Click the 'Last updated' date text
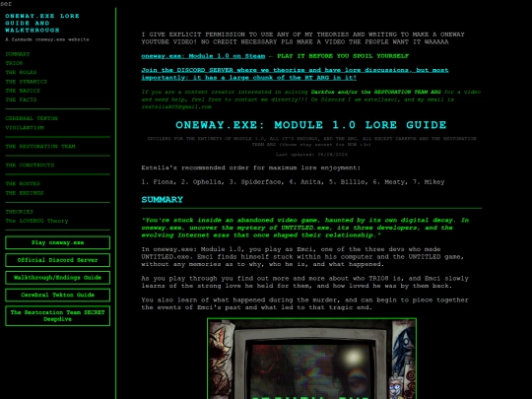This screenshot has width=532, height=399. [311, 155]
